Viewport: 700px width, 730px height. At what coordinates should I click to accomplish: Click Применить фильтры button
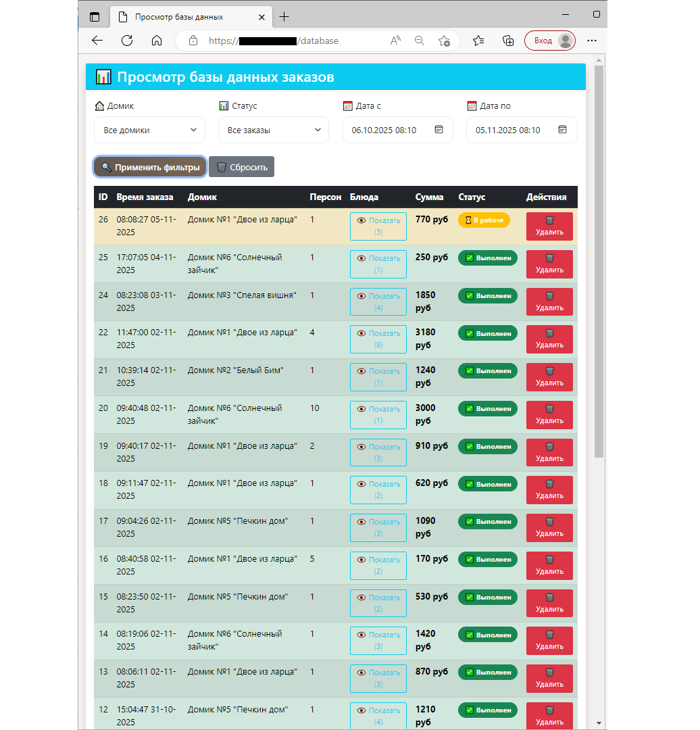(x=150, y=167)
